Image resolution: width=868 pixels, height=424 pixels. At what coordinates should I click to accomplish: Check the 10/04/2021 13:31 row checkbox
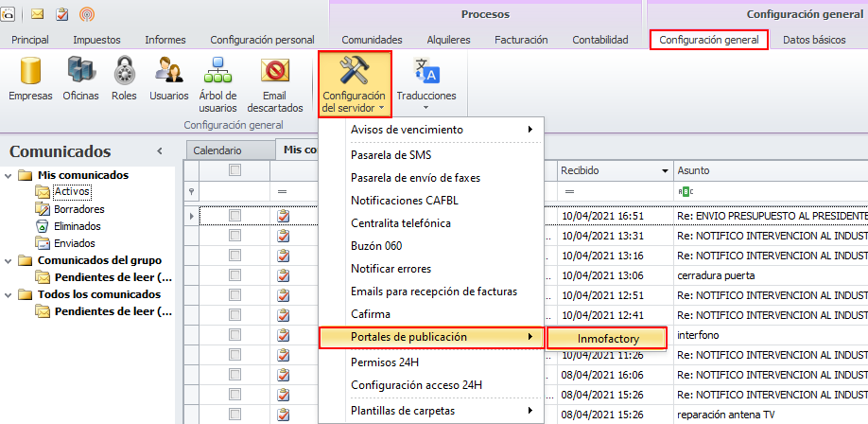pyautogui.click(x=235, y=236)
